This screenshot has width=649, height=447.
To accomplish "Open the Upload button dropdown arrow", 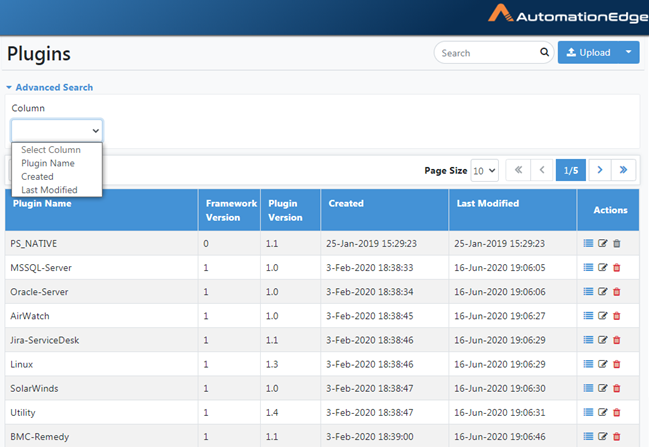I will click(x=628, y=52).
